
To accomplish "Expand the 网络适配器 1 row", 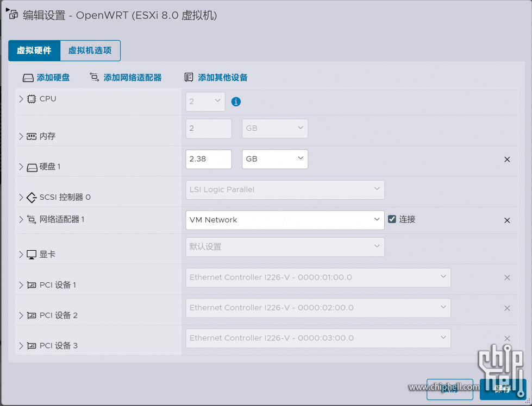I will (x=21, y=219).
